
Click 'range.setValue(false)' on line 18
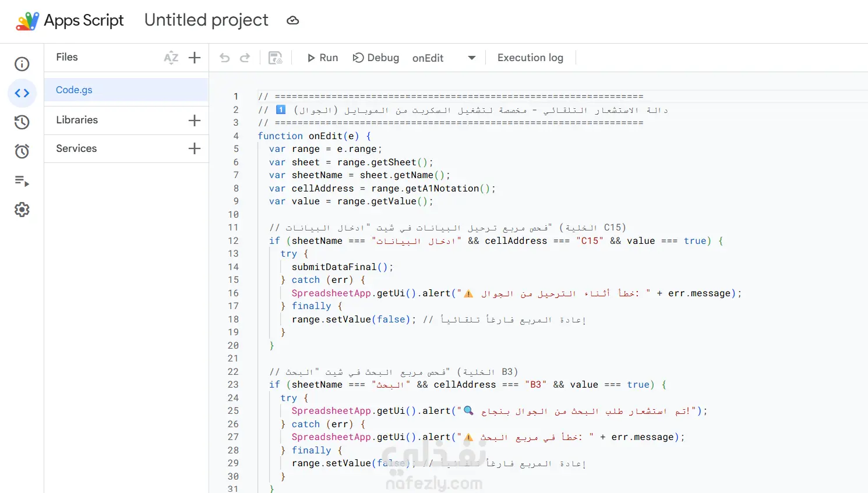click(x=351, y=319)
